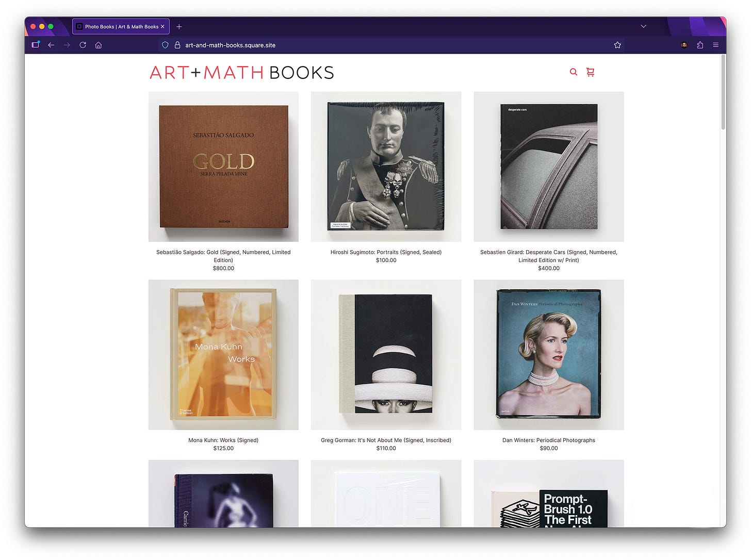Screen dimensions: 751x560
Task: Bookmark page with the star icon
Action: [617, 45]
